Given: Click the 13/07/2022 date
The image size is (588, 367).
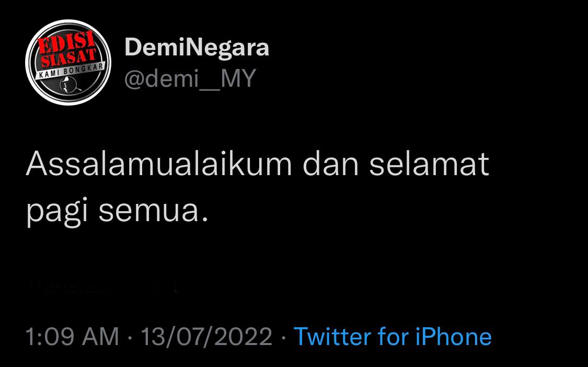Looking at the screenshot, I should point(206,336).
